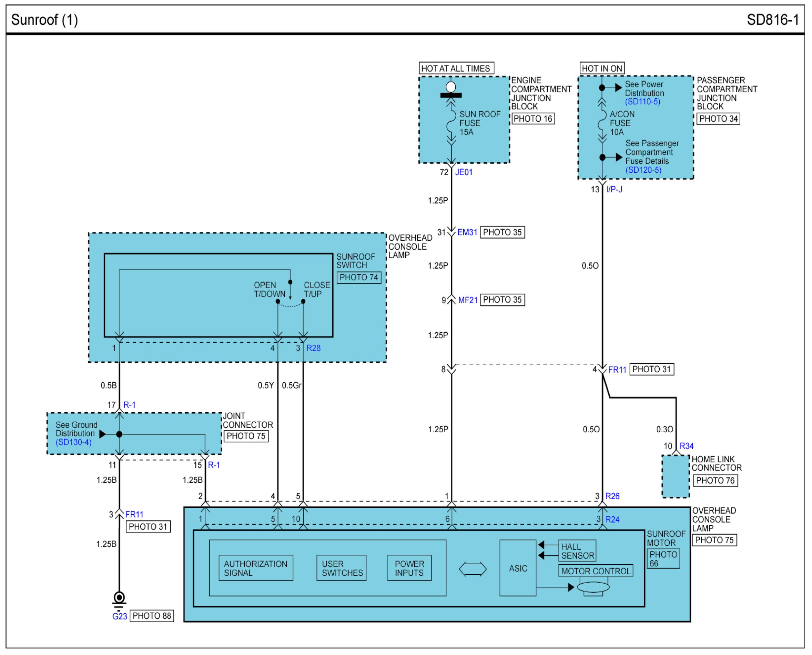
Task: Open the SD120-5 fuse details link
Action: click(x=643, y=170)
